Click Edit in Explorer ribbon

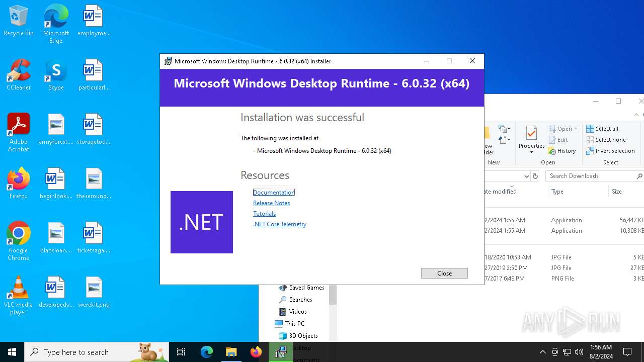coord(558,140)
